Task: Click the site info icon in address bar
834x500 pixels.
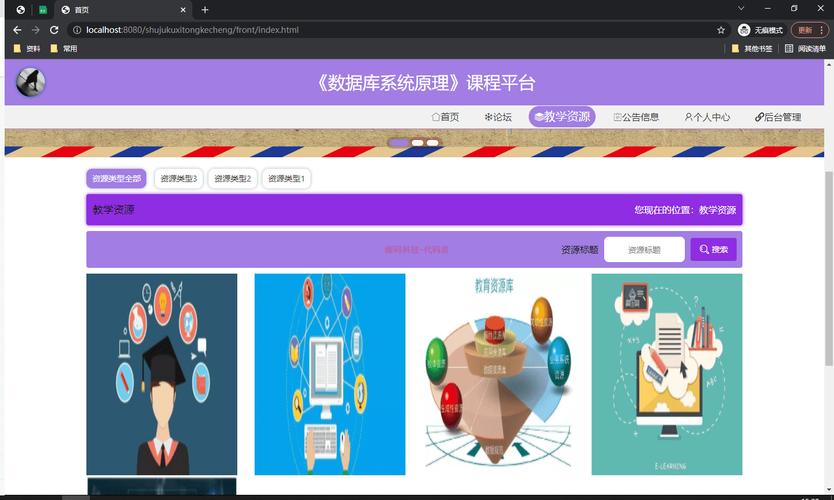Action: pyautogui.click(x=77, y=30)
